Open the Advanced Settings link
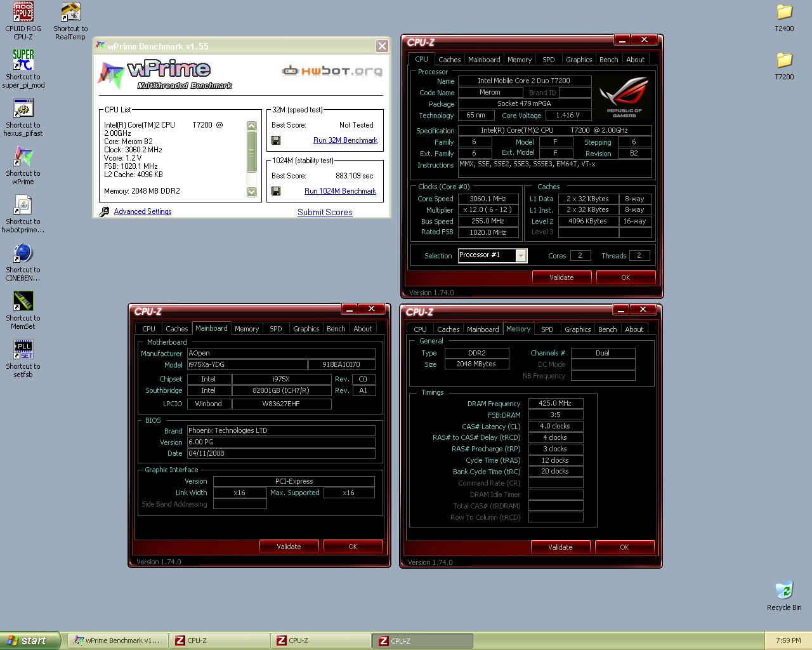The height and width of the screenshot is (650, 812). [143, 211]
